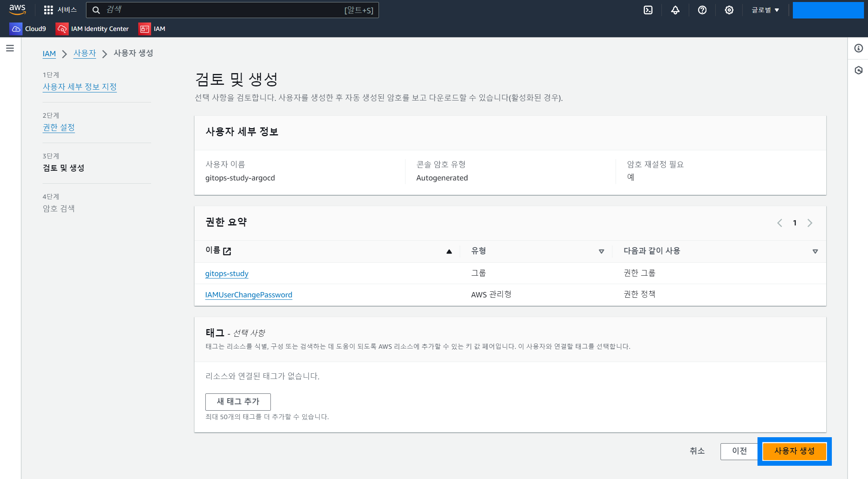Open IAM Identity Center shortcut

(x=92, y=29)
